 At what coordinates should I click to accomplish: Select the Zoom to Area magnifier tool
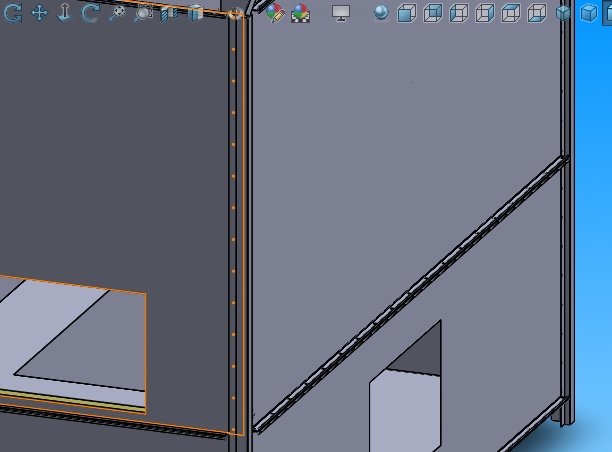[x=143, y=13]
